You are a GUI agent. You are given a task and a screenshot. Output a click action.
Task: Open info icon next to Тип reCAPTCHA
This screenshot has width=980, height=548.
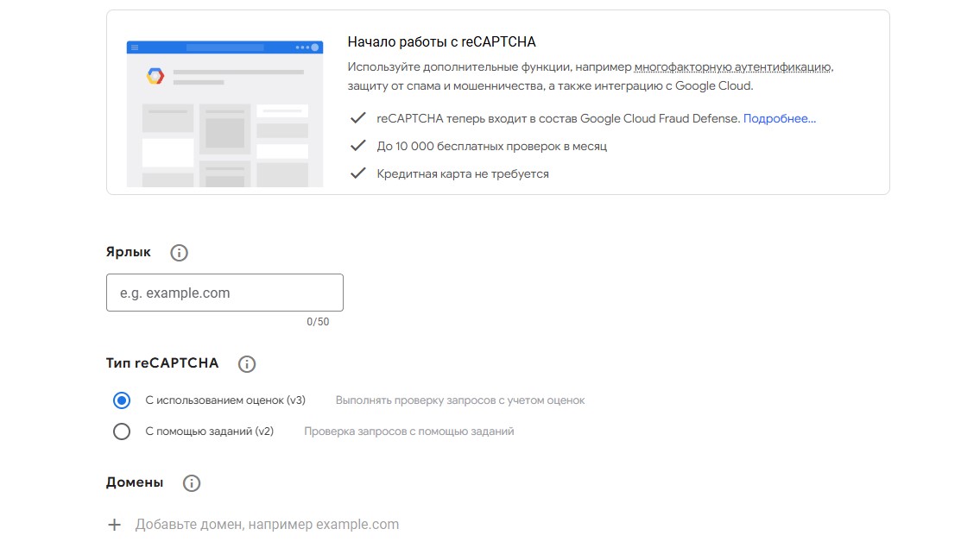coord(247,364)
